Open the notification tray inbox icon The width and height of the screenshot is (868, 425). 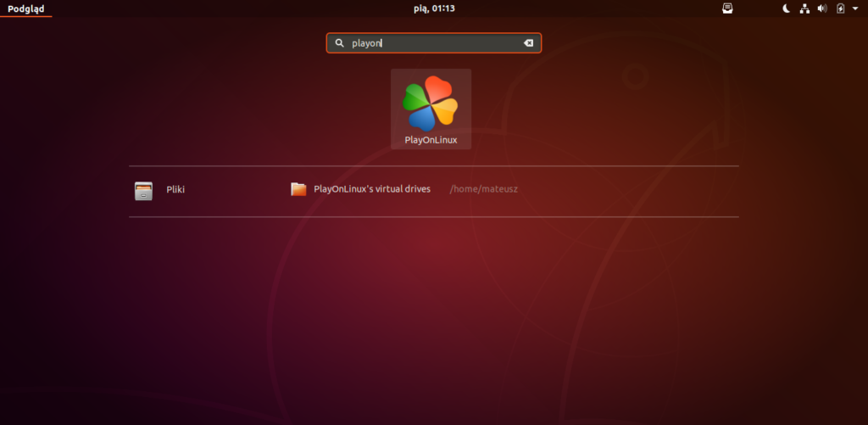727,8
